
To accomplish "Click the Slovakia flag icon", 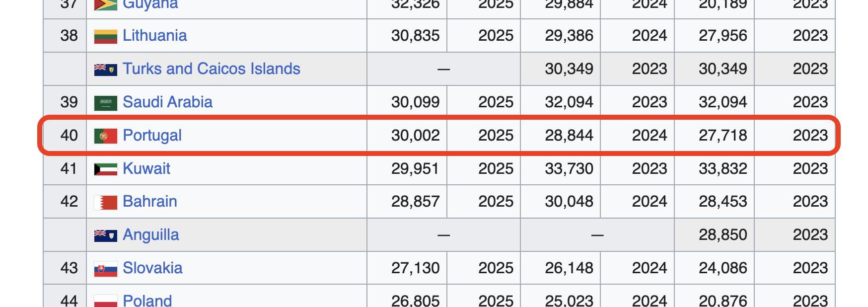I will pos(105,269).
